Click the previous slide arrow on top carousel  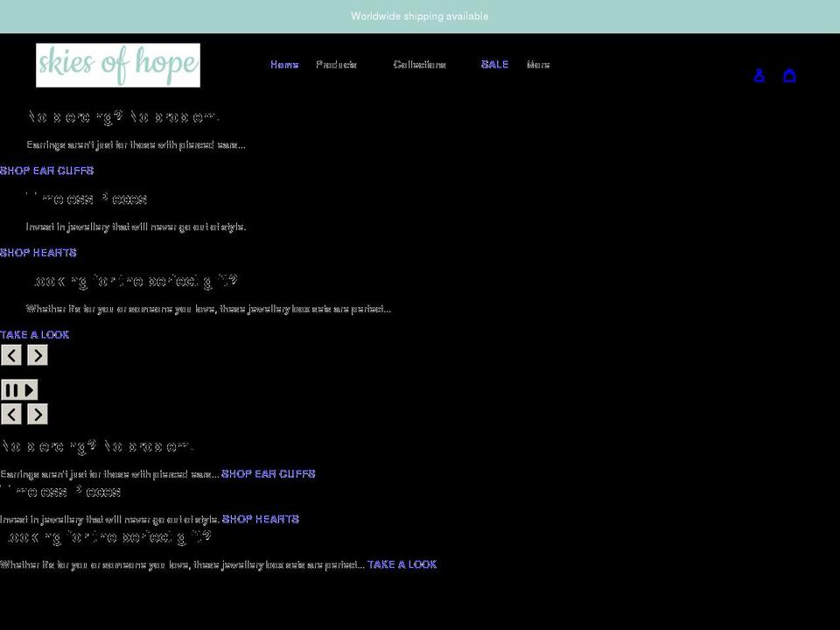click(11, 355)
